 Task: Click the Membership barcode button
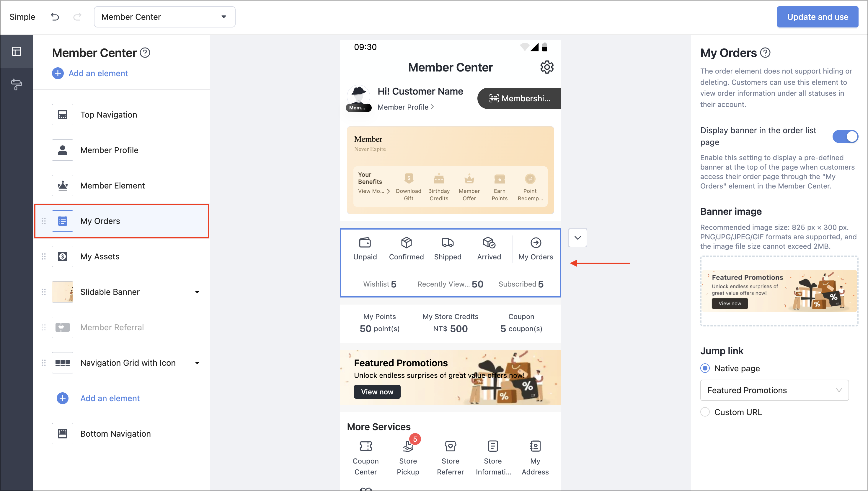click(x=519, y=98)
